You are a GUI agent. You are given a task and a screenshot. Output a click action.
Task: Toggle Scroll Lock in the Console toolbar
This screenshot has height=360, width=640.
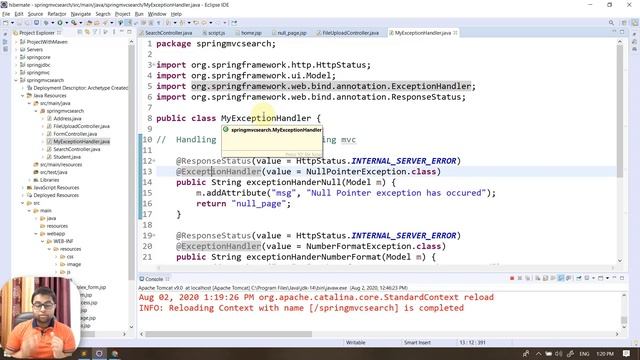pos(545,278)
